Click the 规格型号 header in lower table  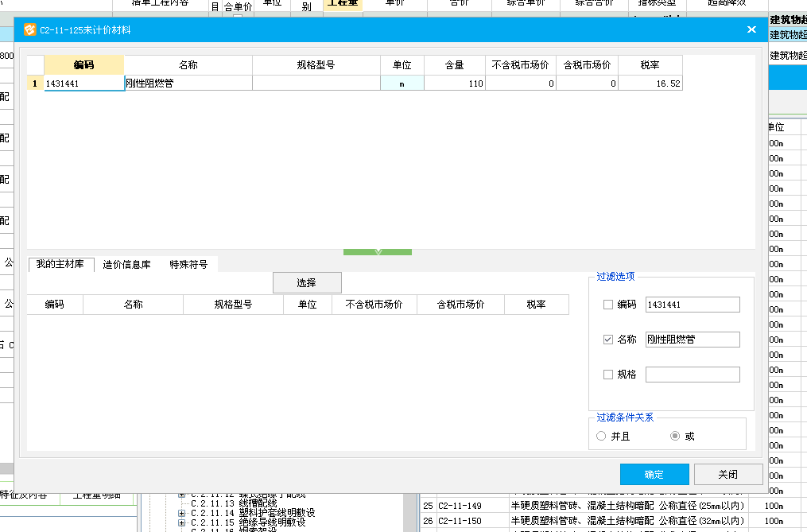[233, 305]
